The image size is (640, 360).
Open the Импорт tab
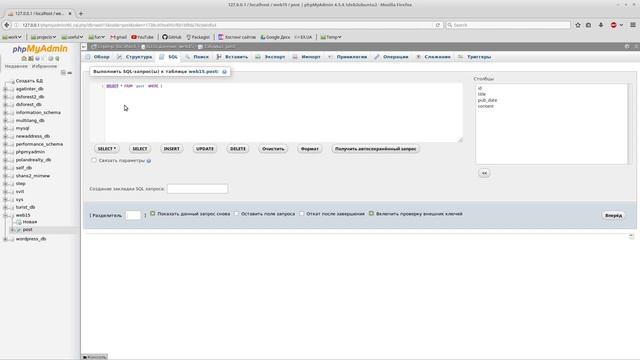click(x=307, y=57)
